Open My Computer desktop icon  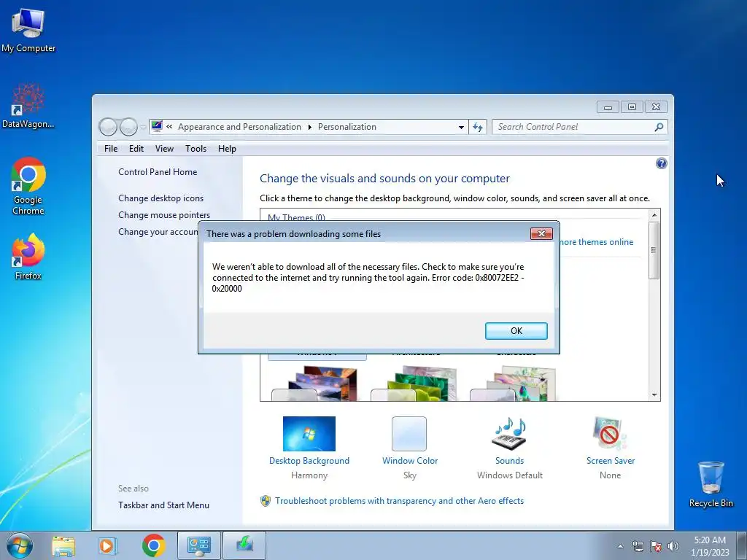pyautogui.click(x=28, y=29)
